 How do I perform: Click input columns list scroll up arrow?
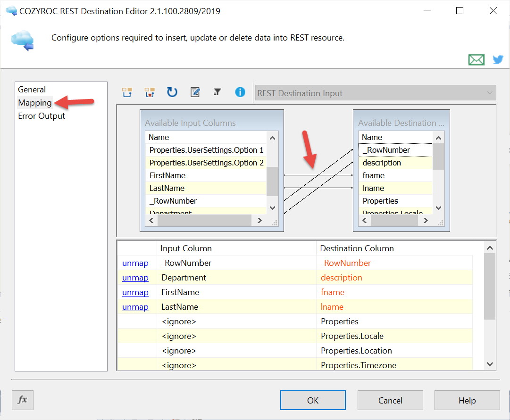tap(273, 138)
